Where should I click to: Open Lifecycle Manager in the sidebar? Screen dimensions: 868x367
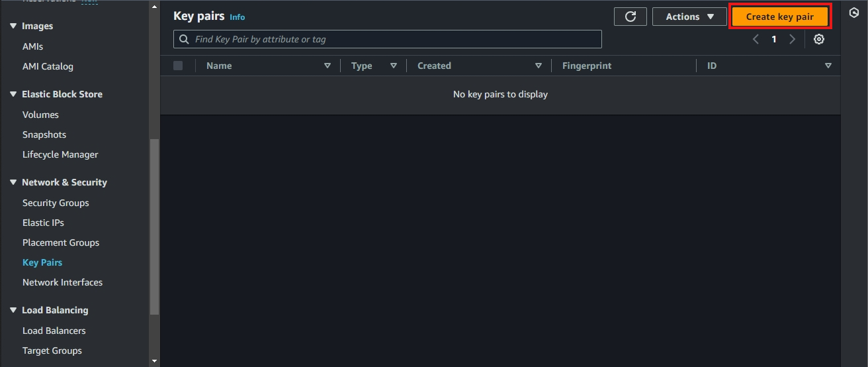click(x=60, y=154)
